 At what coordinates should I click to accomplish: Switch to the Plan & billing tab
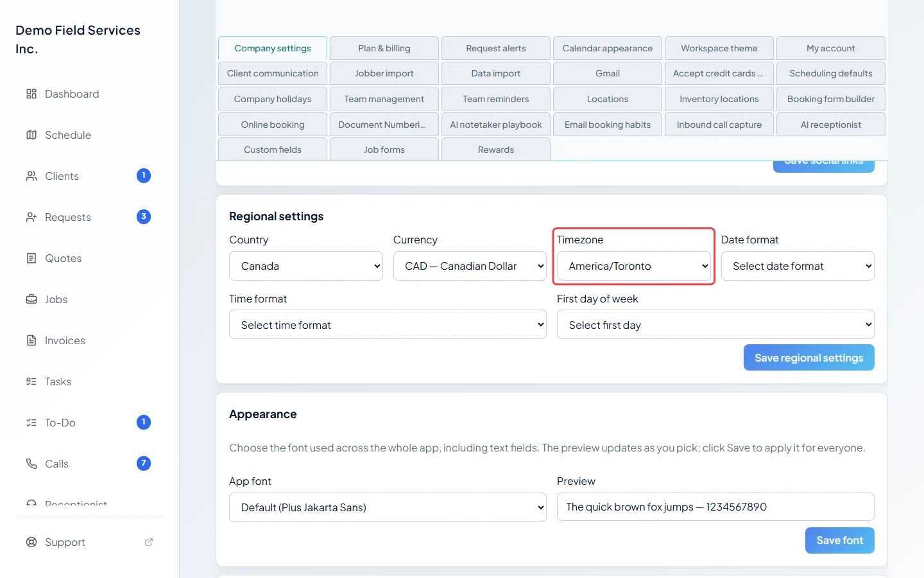click(384, 48)
